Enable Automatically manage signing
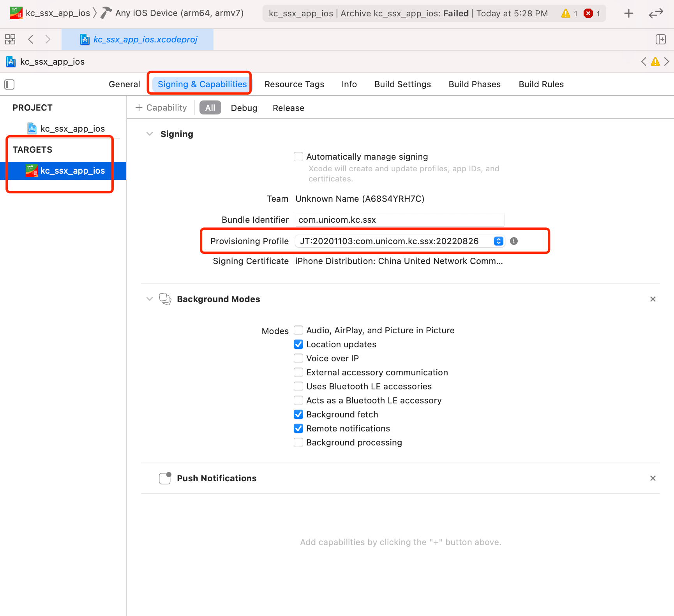Image resolution: width=674 pixels, height=616 pixels. coord(298,157)
